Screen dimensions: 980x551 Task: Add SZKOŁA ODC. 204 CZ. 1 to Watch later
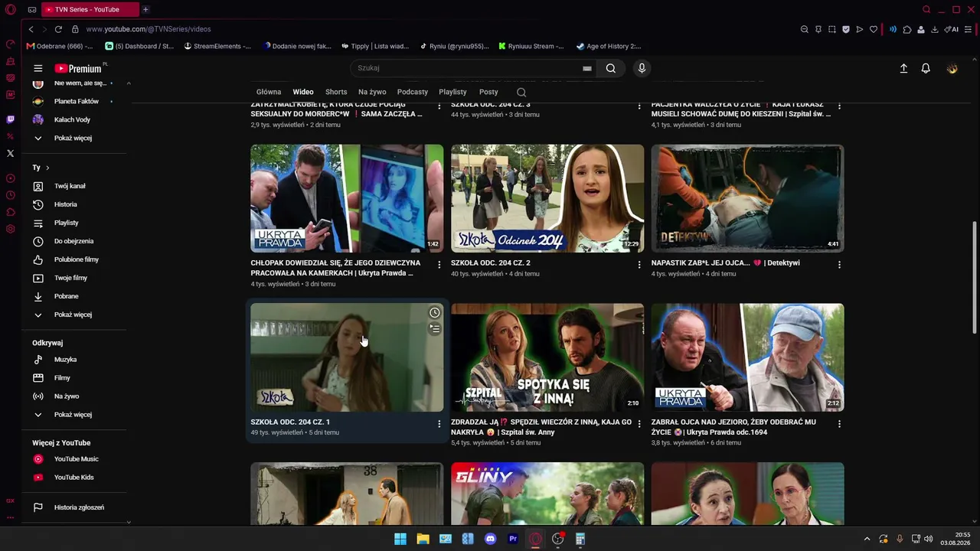[x=434, y=312]
